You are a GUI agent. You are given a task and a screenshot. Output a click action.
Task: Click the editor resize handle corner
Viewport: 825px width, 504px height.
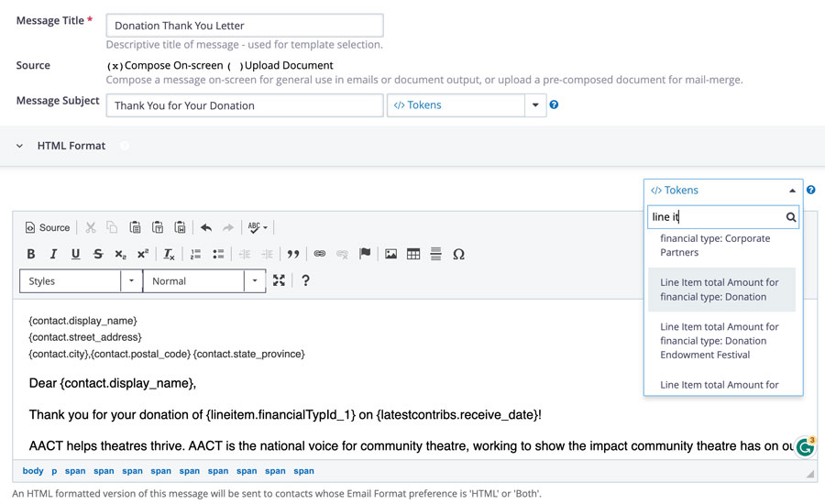click(810, 474)
